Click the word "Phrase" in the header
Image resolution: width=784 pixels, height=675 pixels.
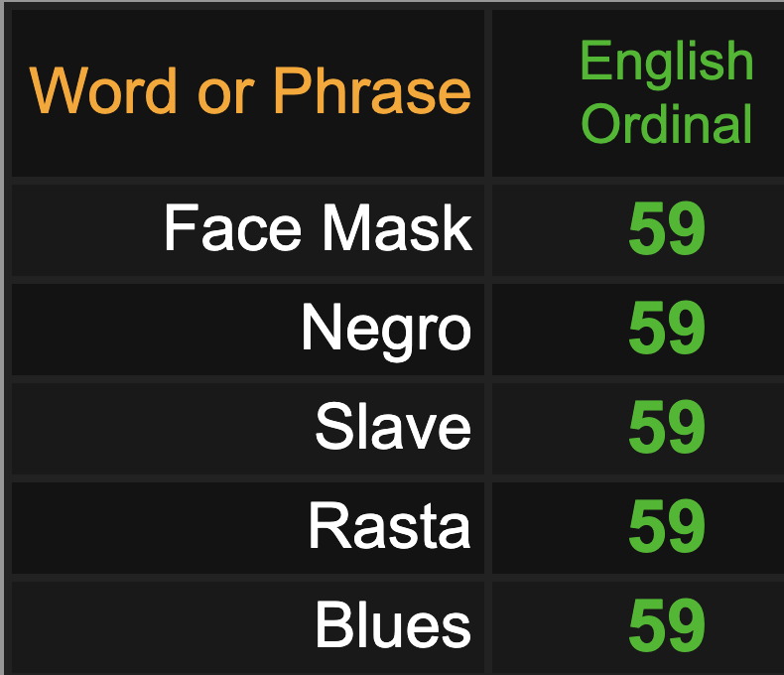coord(372,90)
